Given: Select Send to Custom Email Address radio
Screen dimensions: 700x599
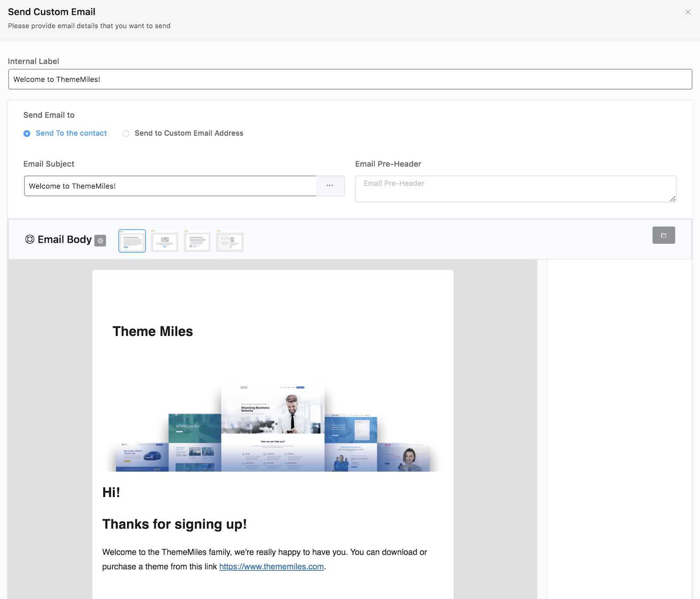Looking at the screenshot, I should point(126,133).
